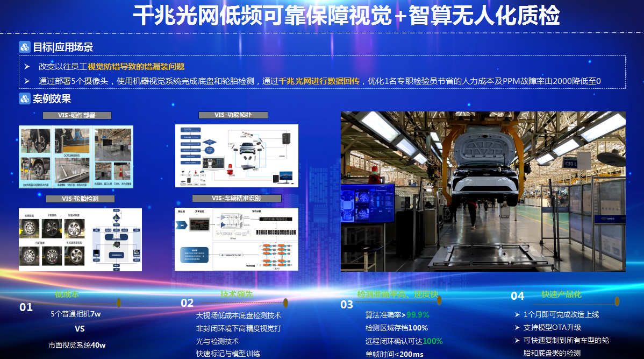644x359 pixels.
Task: Click highlighted text 视觉防错导致的错漏装问题
Action: 136,67
